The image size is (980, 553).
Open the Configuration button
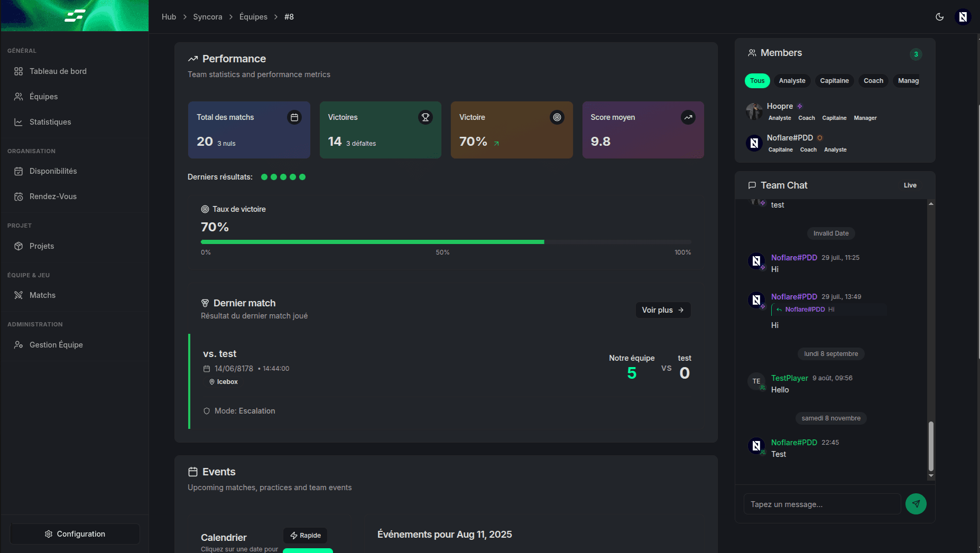[x=75, y=534]
